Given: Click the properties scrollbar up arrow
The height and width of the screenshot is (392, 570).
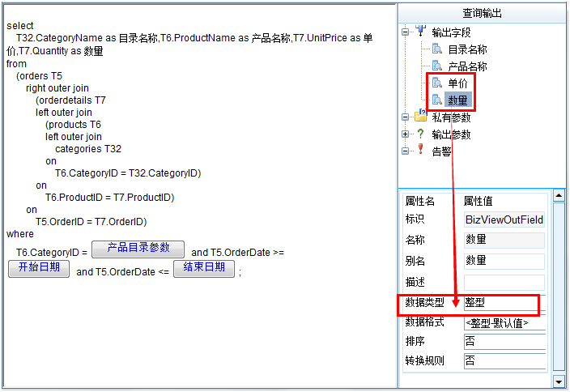Looking at the screenshot, I should coord(559,196).
